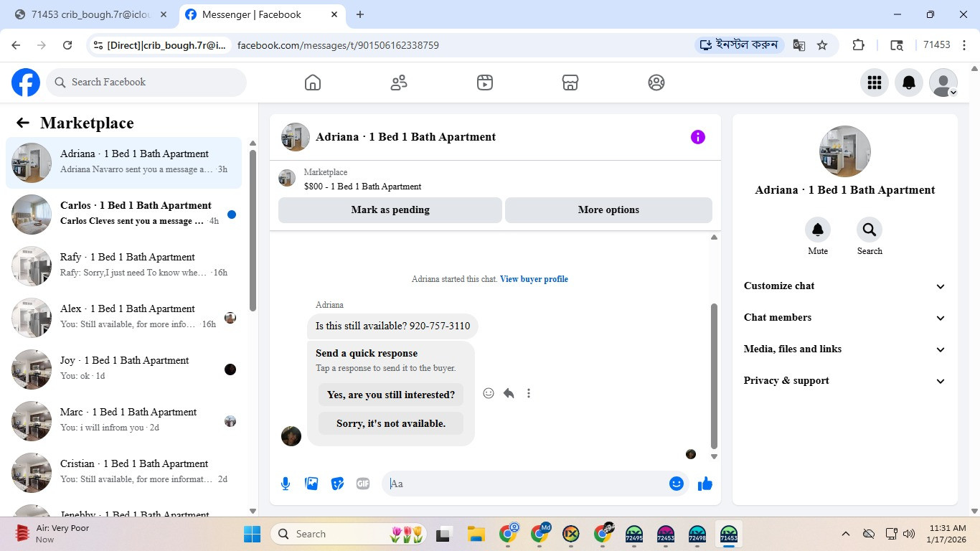The width and height of the screenshot is (980, 551).
Task: Open Rafy 1 Bed 1 Bath Apartment chat
Action: [x=124, y=266]
